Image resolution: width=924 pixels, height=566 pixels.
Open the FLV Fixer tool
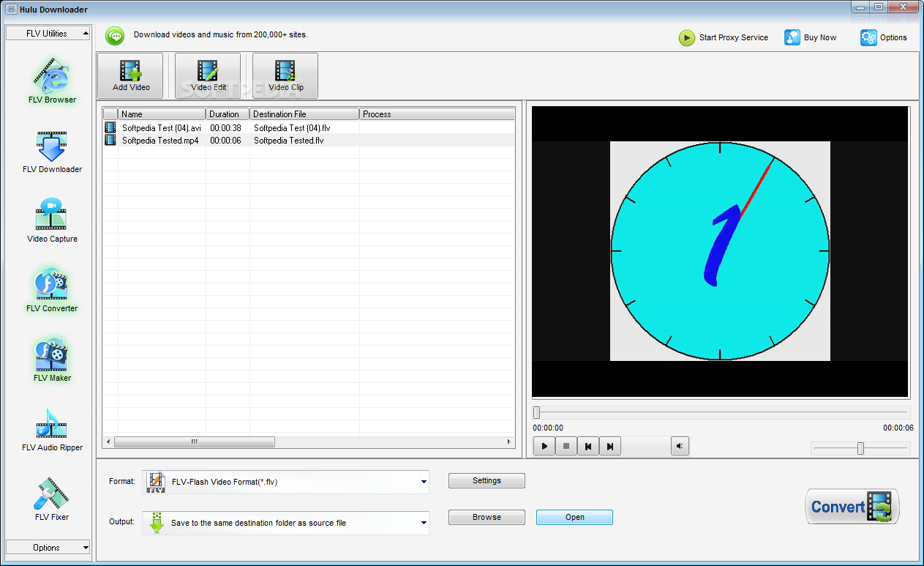(x=51, y=499)
